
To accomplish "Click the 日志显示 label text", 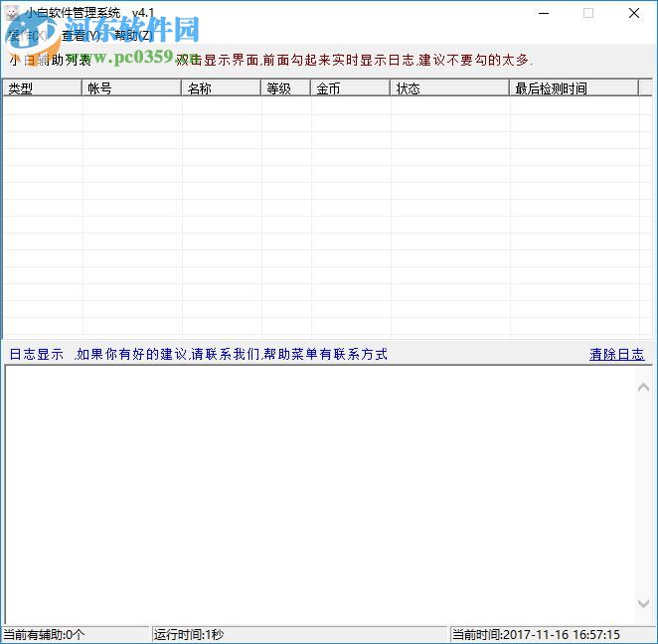I will [37, 354].
